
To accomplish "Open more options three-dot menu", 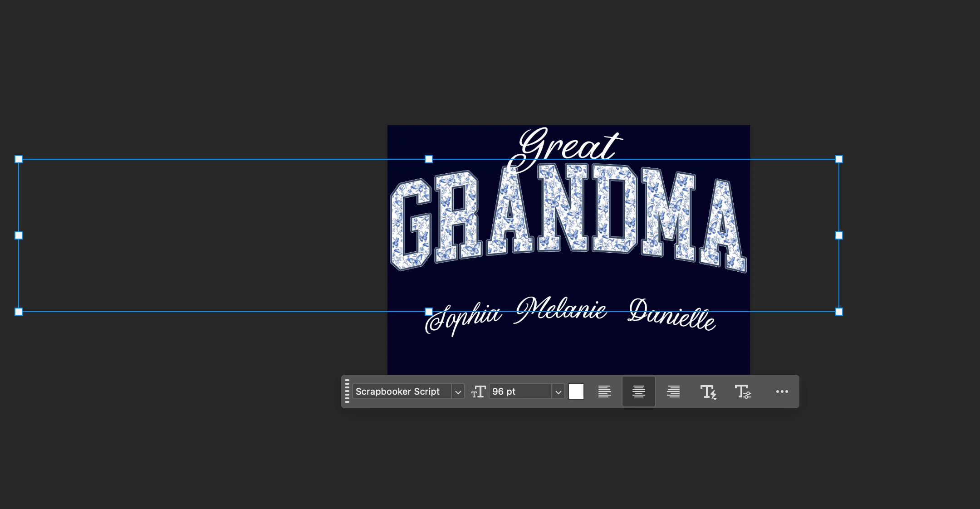I will click(782, 392).
